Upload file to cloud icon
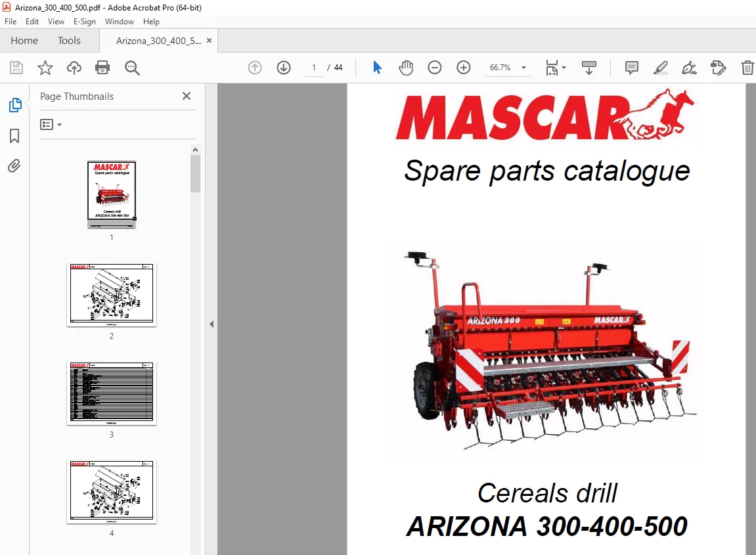 tap(74, 68)
